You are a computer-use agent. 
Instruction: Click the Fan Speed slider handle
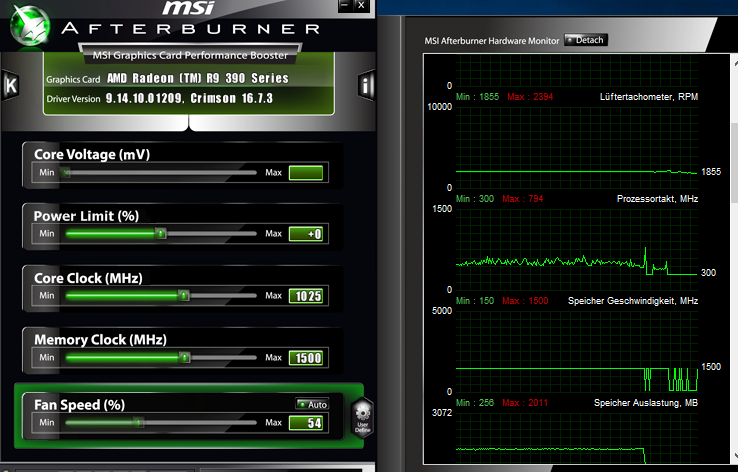pos(138,423)
